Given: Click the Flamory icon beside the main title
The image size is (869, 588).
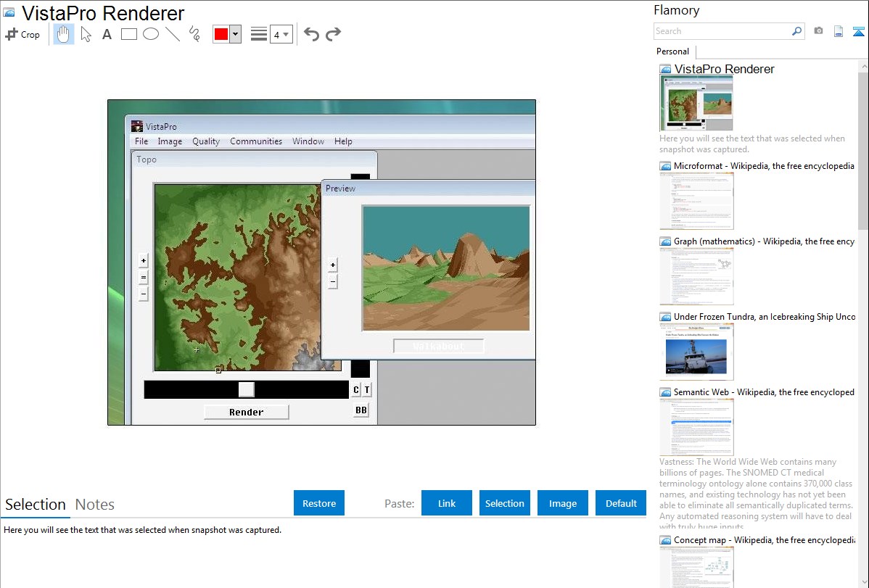Looking at the screenshot, I should pos(9,13).
